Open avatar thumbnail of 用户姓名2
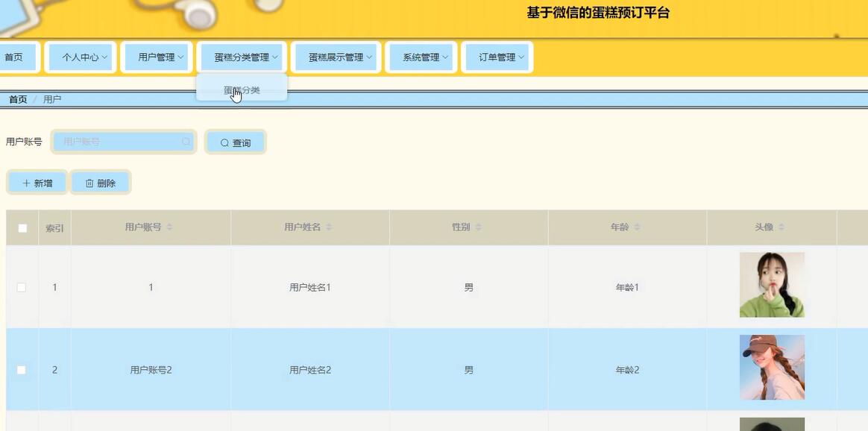Viewport: 868px width, 431px height. [x=772, y=368]
